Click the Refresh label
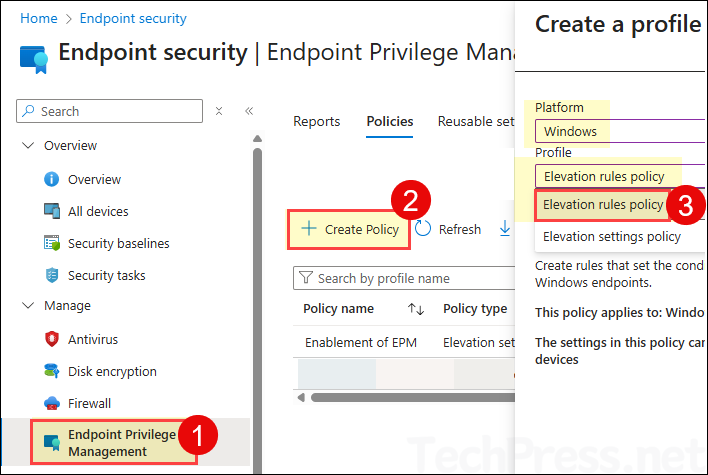Viewport: 708px width, 475px height. 460,230
